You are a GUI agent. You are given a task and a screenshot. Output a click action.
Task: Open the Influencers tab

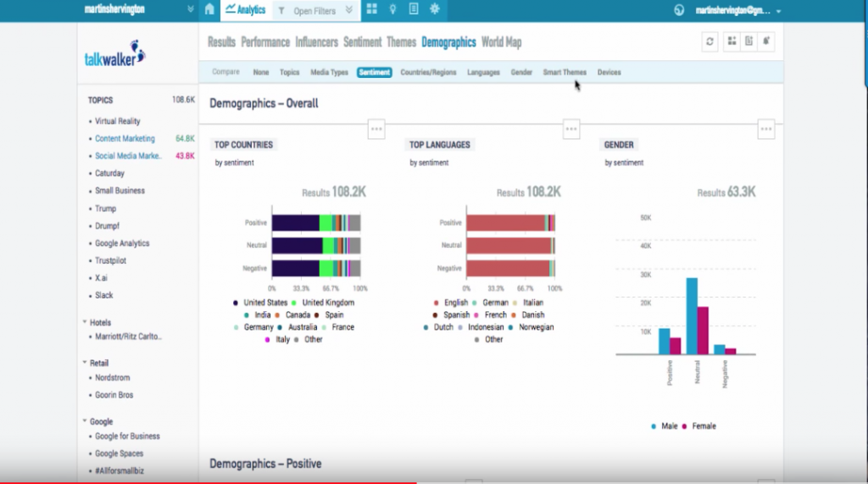point(317,42)
